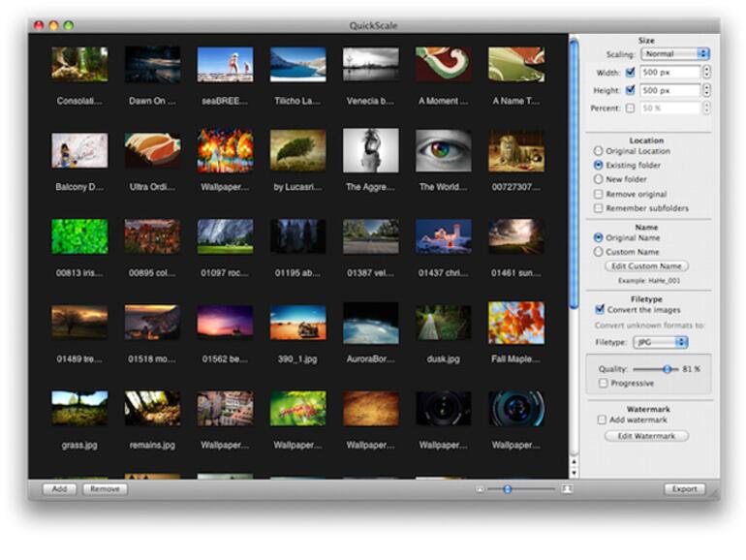Click the large thumbnail size icon
746x560 pixels.
pos(567,489)
